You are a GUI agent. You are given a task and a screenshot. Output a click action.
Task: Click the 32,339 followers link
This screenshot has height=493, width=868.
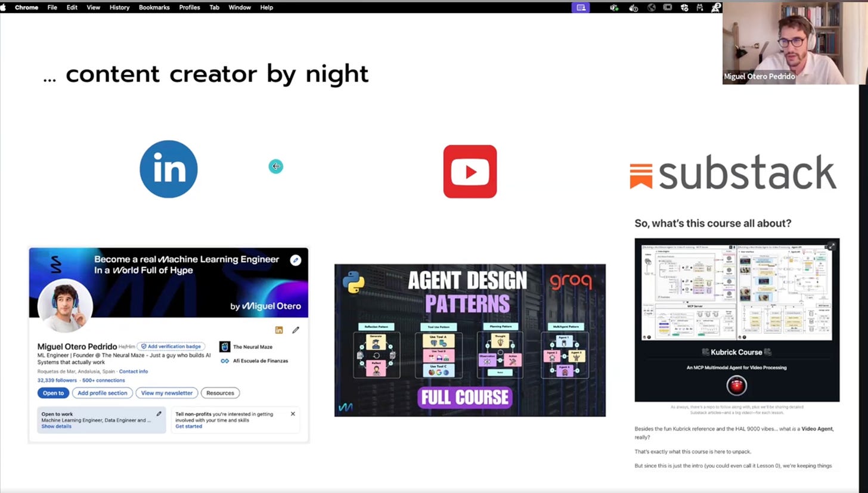57,380
